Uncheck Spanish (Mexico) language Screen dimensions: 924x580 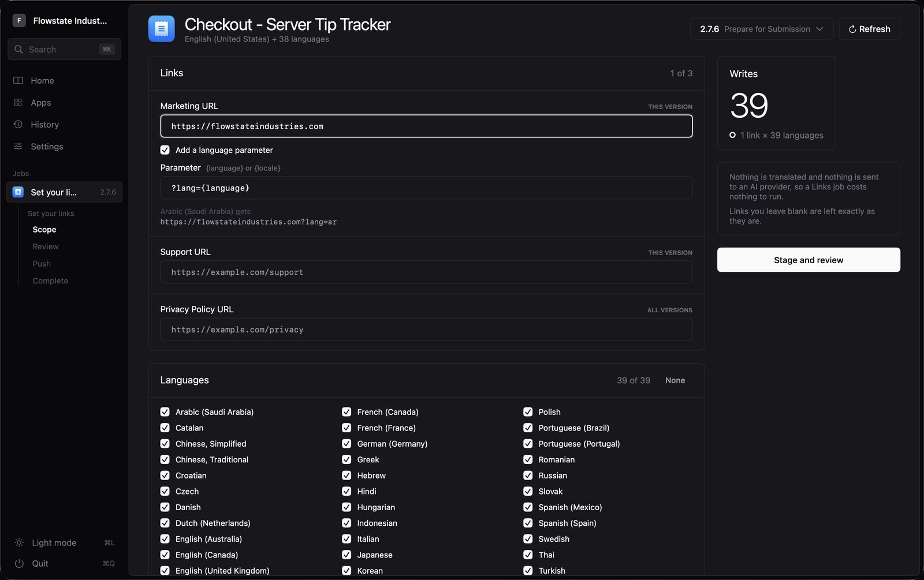(528, 507)
